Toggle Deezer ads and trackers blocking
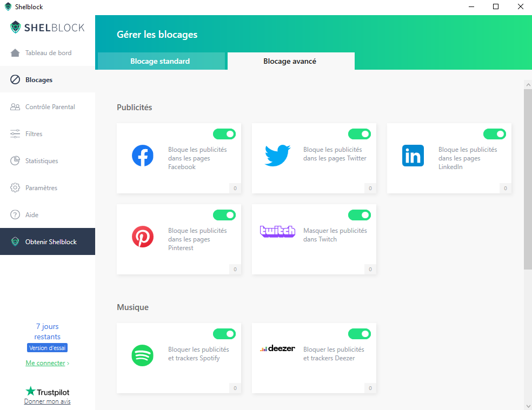 360,334
